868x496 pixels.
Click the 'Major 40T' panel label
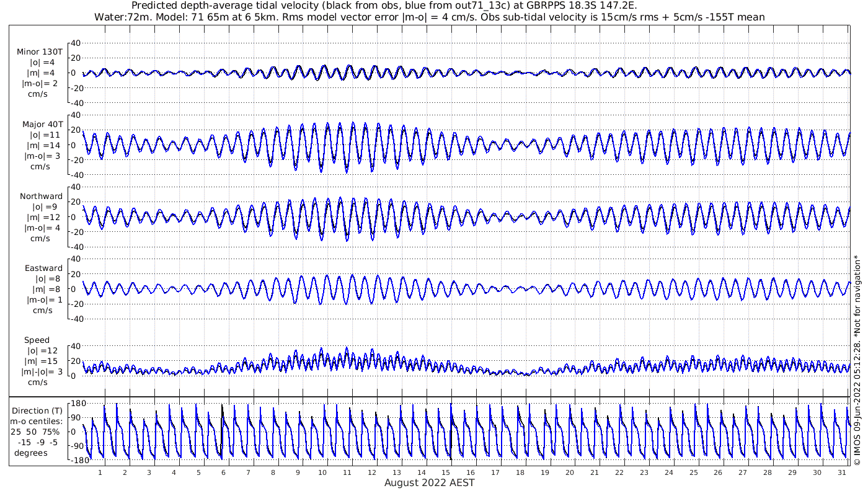pyautogui.click(x=42, y=124)
